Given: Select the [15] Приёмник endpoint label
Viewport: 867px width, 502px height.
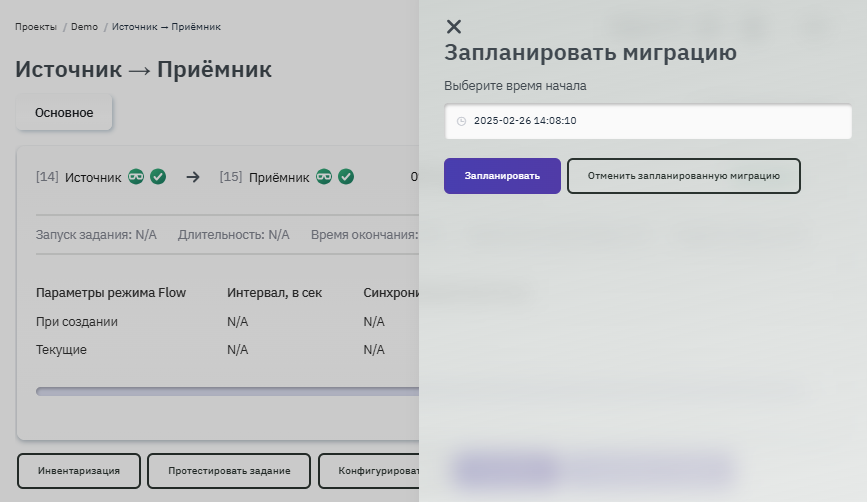Looking at the screenshot, I should pos(264,177).
